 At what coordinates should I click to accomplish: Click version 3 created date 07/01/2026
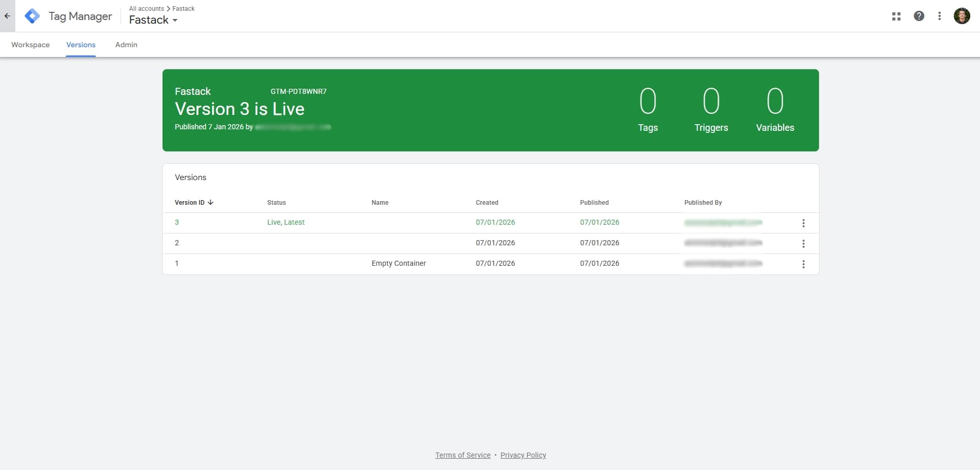point(495,222)
